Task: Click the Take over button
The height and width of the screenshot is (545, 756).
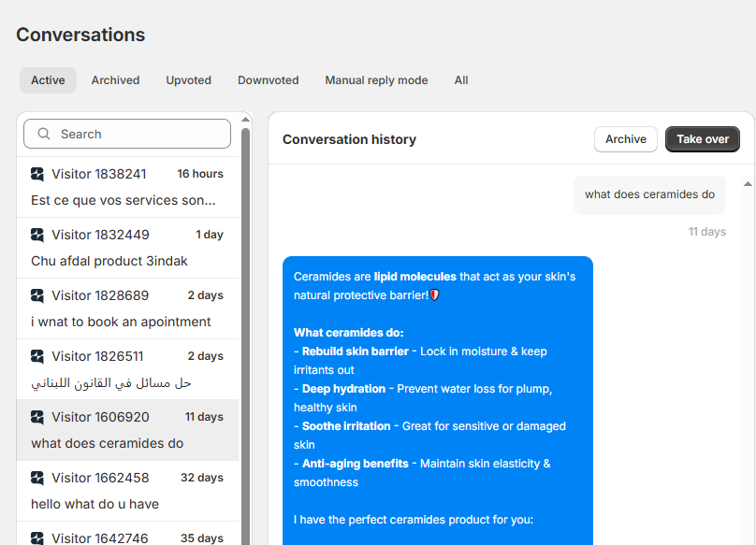Action: pyautogui.click(x=702, y=138)
